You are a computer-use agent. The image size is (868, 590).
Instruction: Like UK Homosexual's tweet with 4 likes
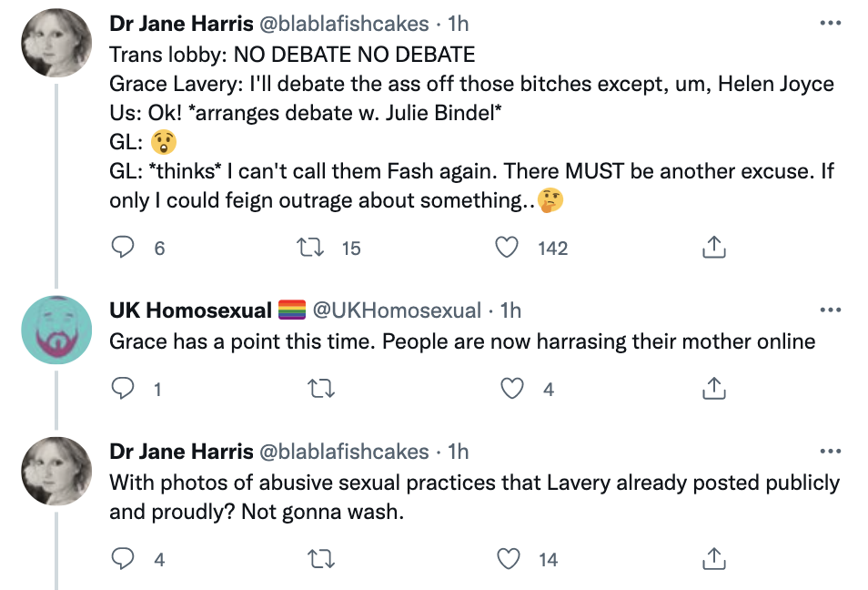(x=512, y=389)
